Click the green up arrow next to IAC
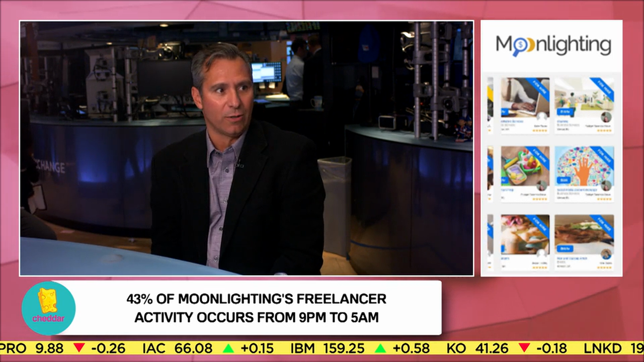This screenshot has height=362, width=644. 228,348
